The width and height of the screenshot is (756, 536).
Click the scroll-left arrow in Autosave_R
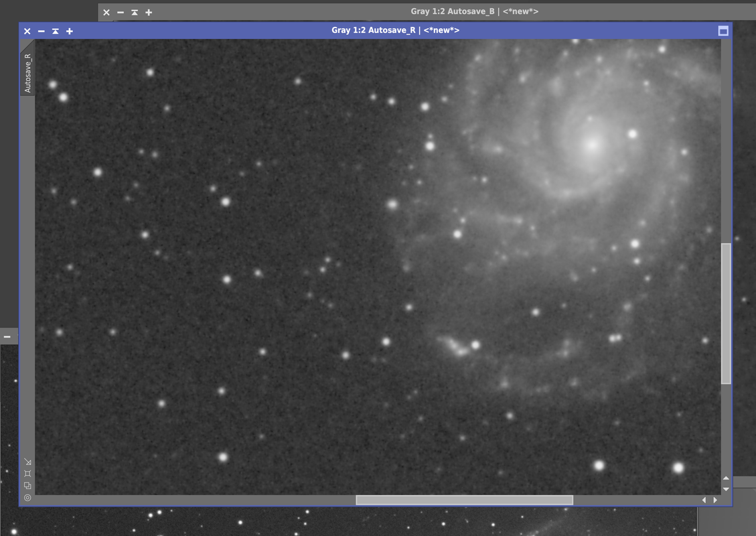[704, 500]
